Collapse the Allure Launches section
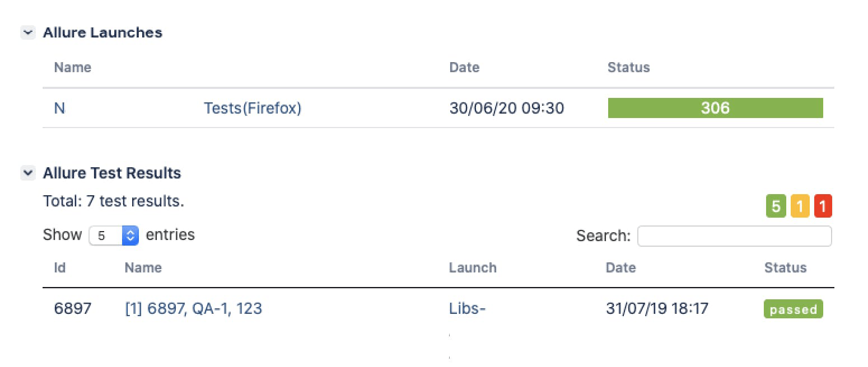Image resolution: width=868 pixels, height=367 pixels. coord(27,32)
